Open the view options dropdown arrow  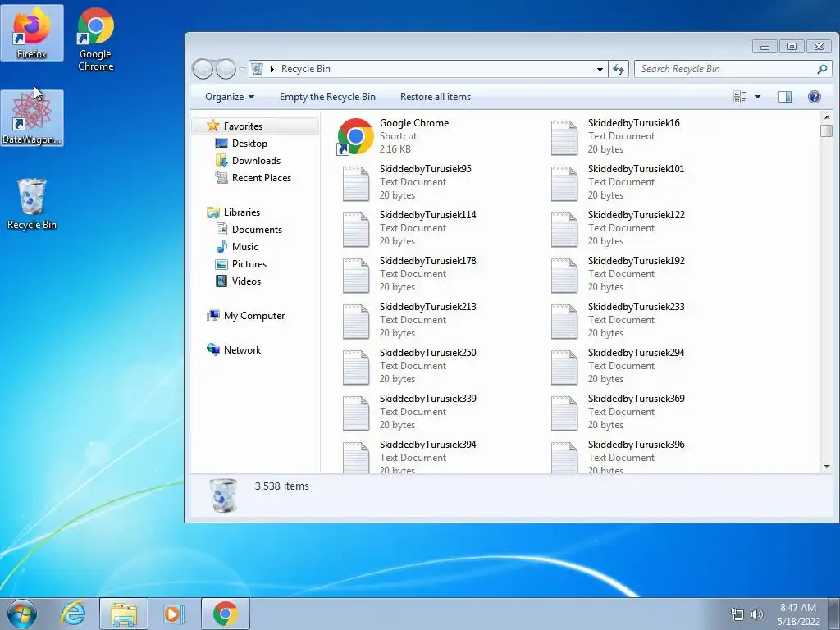757,97
